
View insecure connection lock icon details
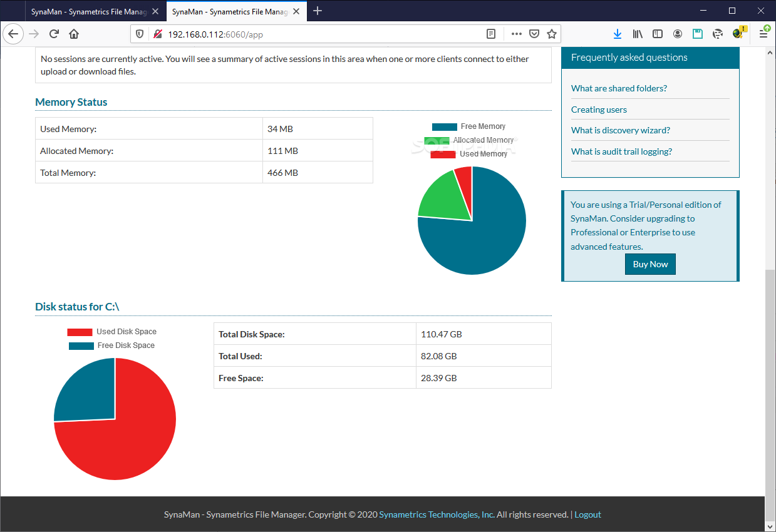157,34
